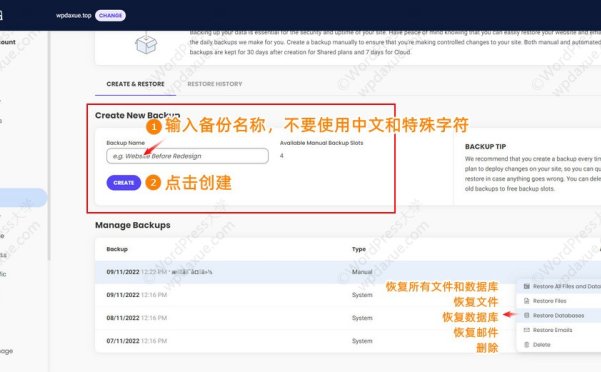Click the trash icon for Delete
The height and width of the screenshot is (372, 601).
pos(527,345)
